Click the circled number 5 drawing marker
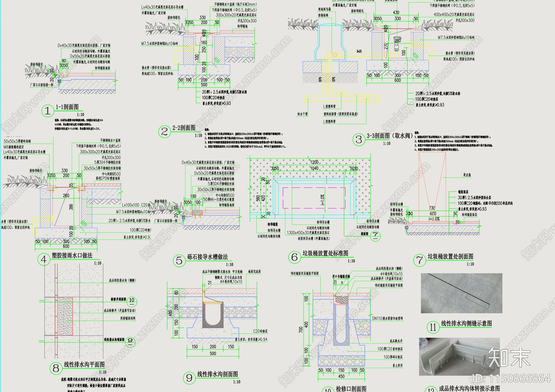 (x=179, y=261)
